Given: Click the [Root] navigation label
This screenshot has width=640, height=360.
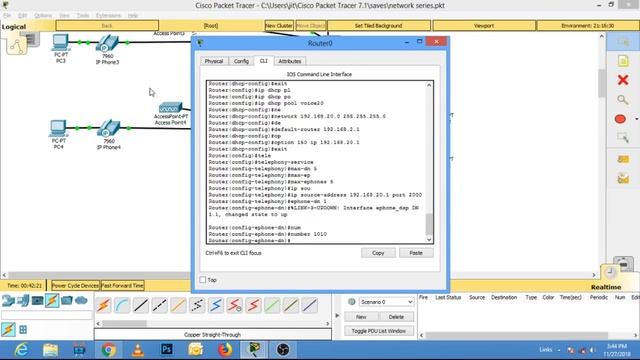Looking at the screenshot, I should click(x=211, y=26).
